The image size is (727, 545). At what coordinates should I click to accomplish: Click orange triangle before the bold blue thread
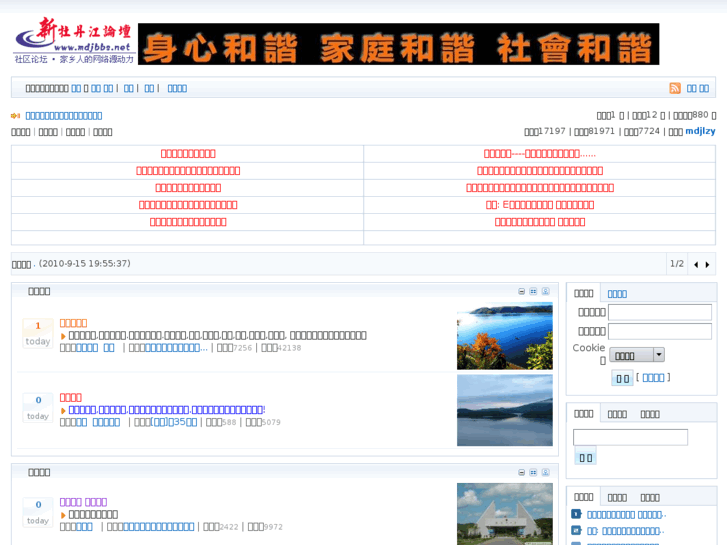(63, 410)
